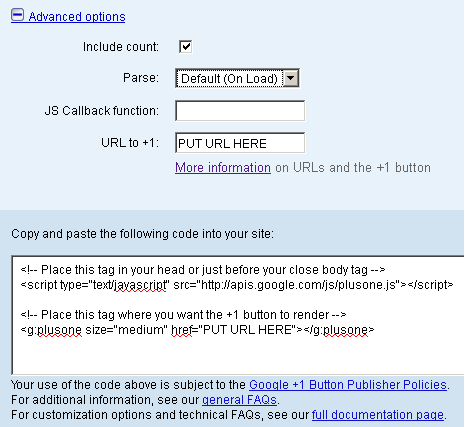Collapse Advanced options with the minus icon
Viewport: 465px width, 427px height.
coord(17,15)
